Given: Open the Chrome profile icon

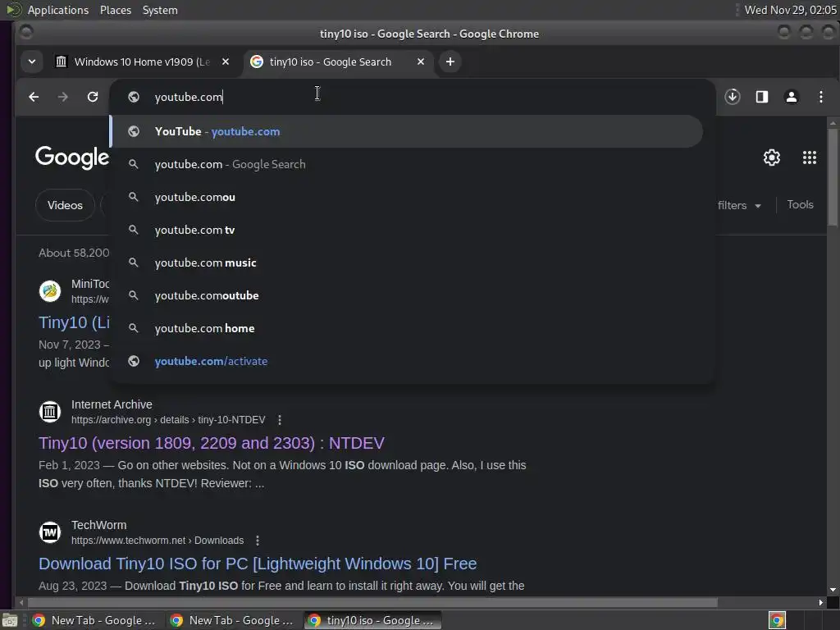Looking at the screenshot, I should point(792,97).
